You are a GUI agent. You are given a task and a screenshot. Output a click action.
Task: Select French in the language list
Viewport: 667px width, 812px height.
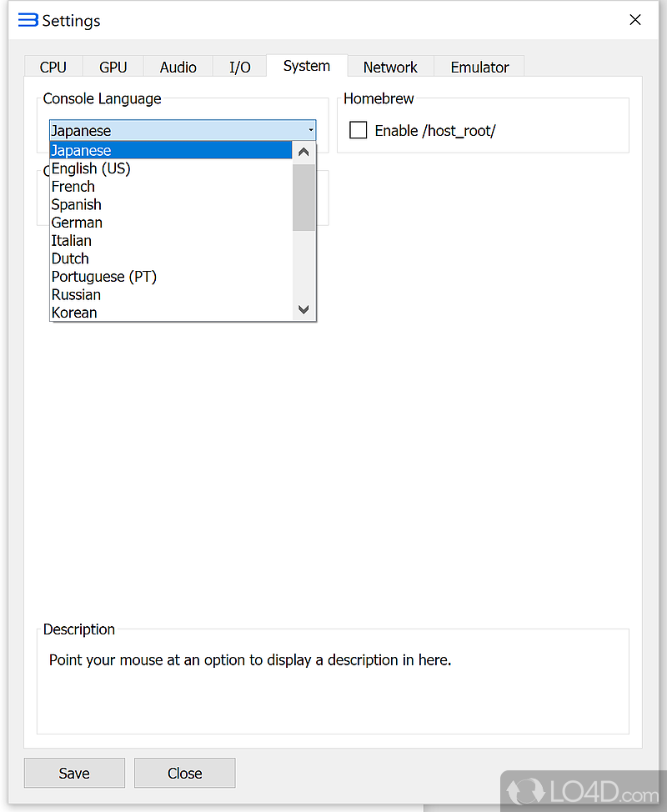coord(171,187)
